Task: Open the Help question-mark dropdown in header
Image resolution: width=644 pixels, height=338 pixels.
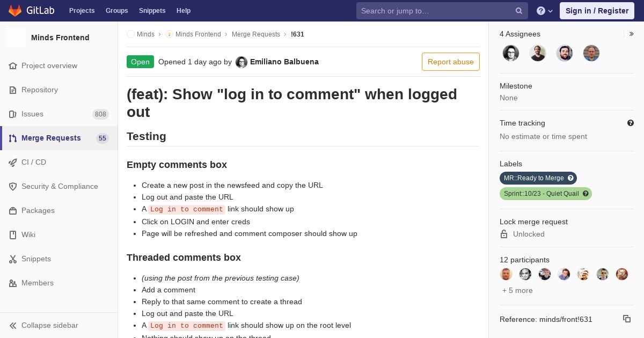Action: (x=545, y=11)
